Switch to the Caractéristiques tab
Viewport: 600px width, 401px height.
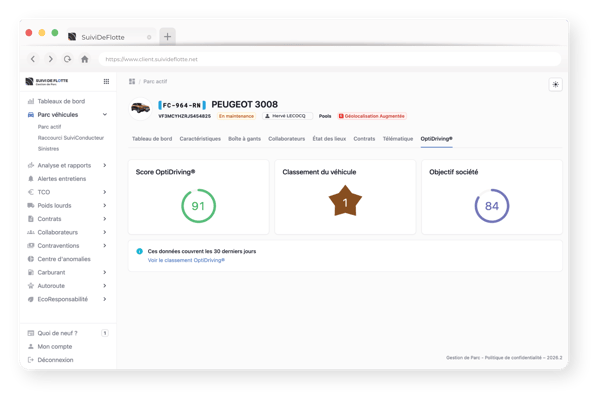200,139
